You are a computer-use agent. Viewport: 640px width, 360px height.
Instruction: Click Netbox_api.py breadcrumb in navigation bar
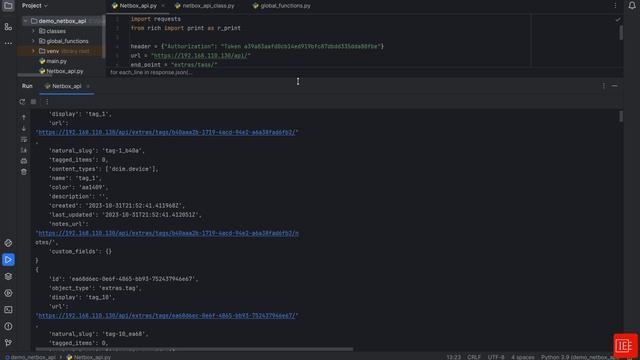pos(89,357)
